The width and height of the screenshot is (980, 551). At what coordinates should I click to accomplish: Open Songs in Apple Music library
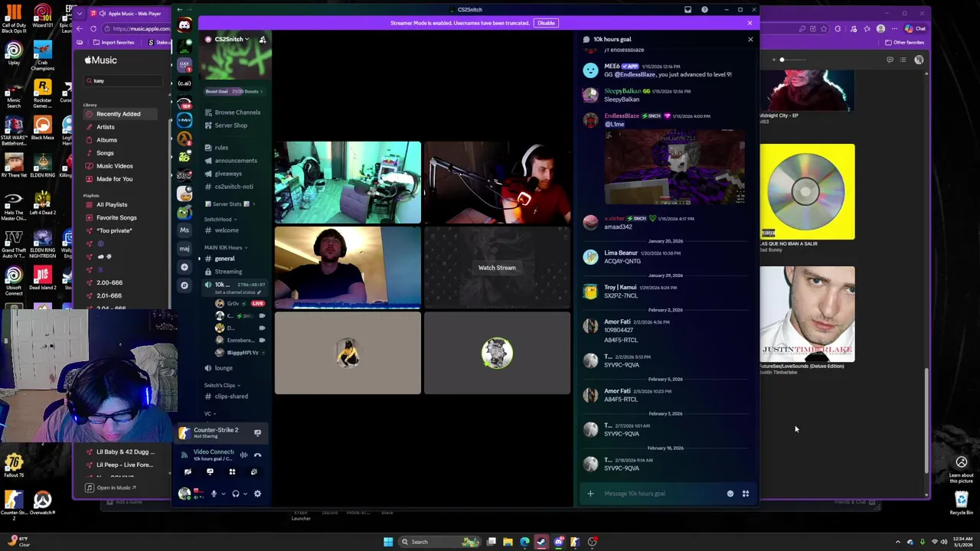(x=105, y=153)
